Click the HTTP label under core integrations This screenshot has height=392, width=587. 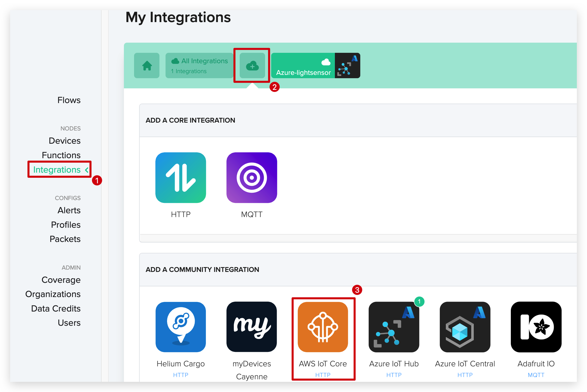click(x=181, y=215)
